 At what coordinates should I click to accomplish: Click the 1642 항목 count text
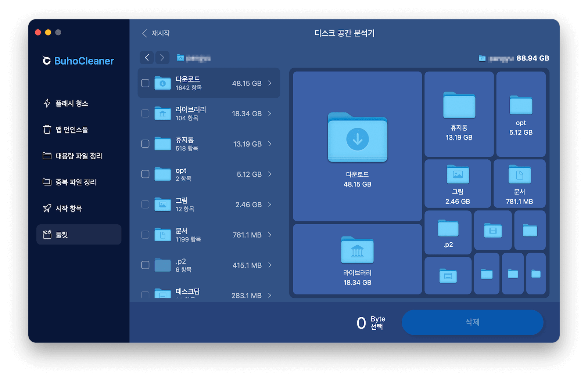coord(189,88)
